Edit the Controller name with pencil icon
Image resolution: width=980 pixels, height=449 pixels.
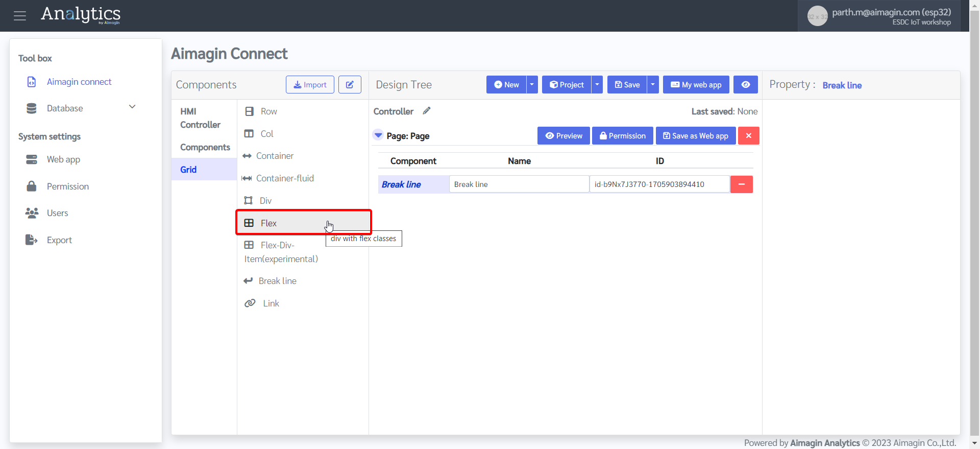(427, 111)
